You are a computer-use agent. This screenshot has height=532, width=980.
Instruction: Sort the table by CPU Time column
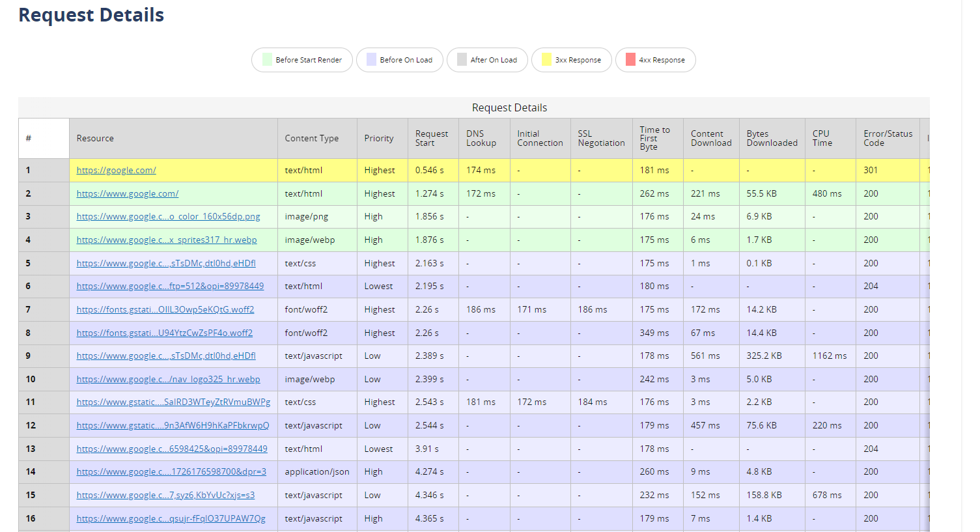[x=822, y=138]
